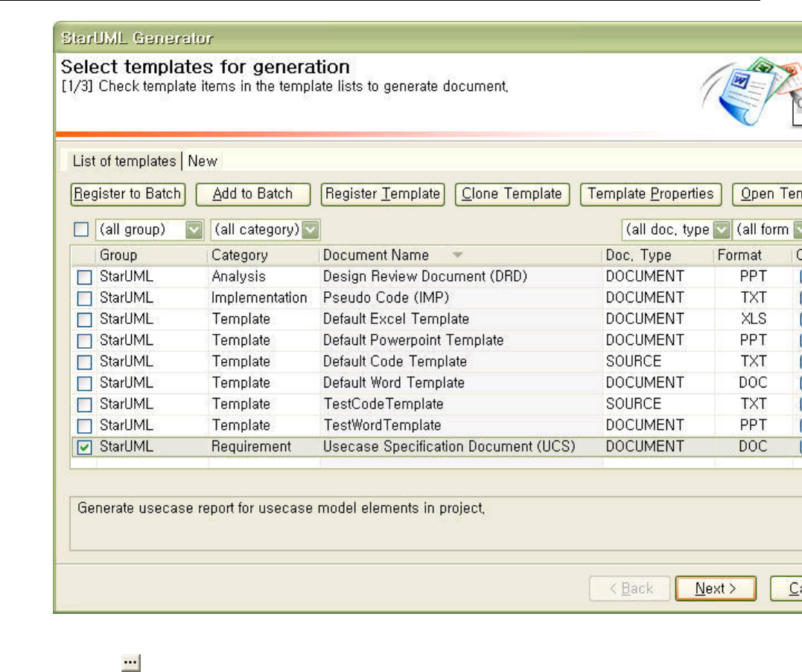Viewport: 802px width, 672px height.
Task: Enable the Default Word Template checkbox
Action: [x=84, y=384]
